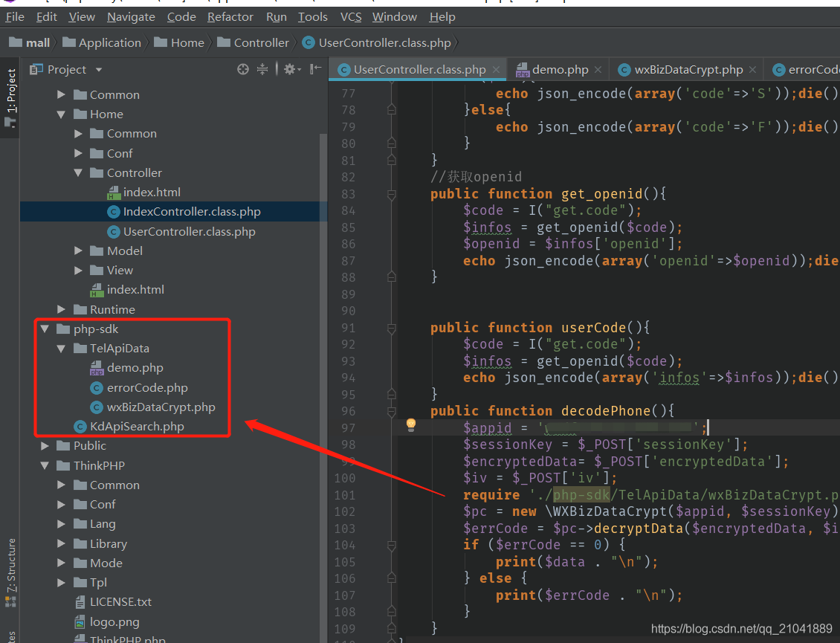
Task: Open the Navigate menu
Action: pos(131,17)
